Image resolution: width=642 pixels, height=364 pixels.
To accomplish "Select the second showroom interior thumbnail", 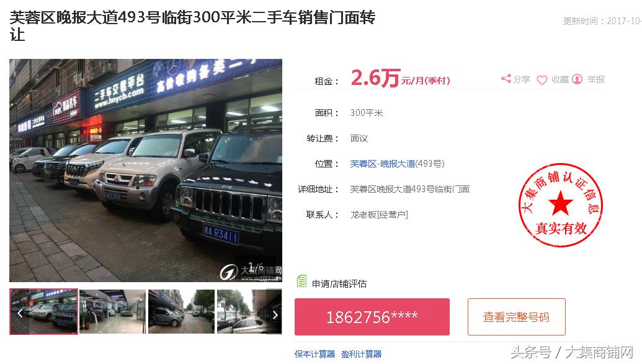I will pos(113,311).
